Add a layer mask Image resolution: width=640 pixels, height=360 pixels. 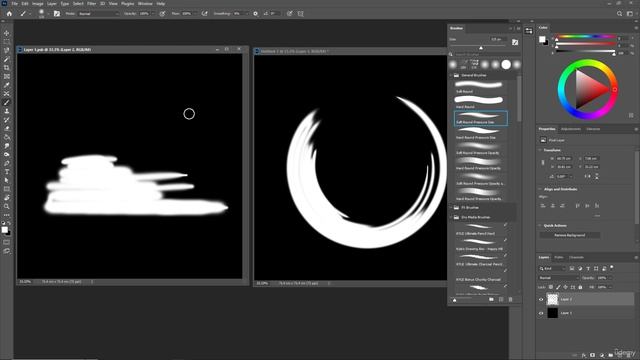(x=593, y=356)
